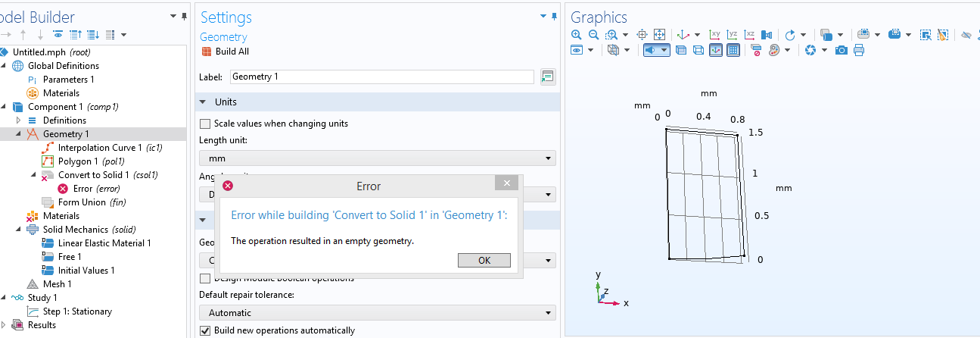Open the Length unit dropdown
980x338 pixels.
pyautogui.click(x=377, y=158)
